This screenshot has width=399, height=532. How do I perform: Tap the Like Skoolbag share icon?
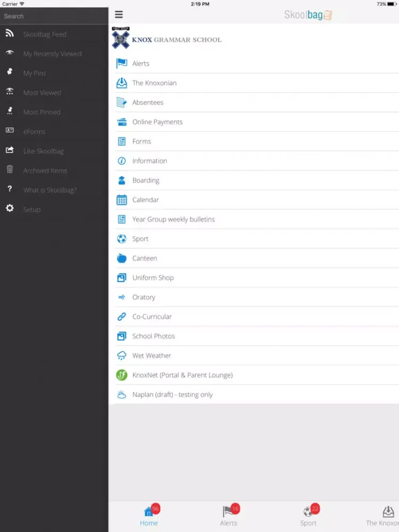tap(10, 149)
